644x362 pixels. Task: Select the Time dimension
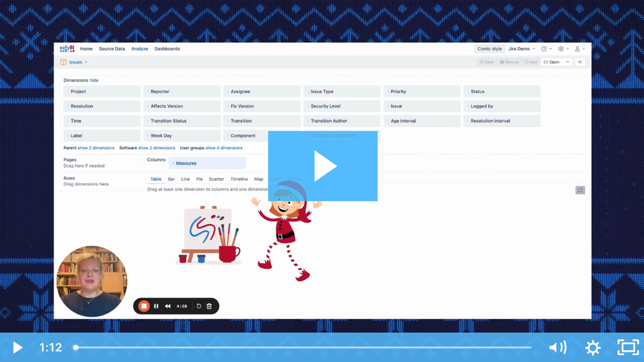[102, 121]
